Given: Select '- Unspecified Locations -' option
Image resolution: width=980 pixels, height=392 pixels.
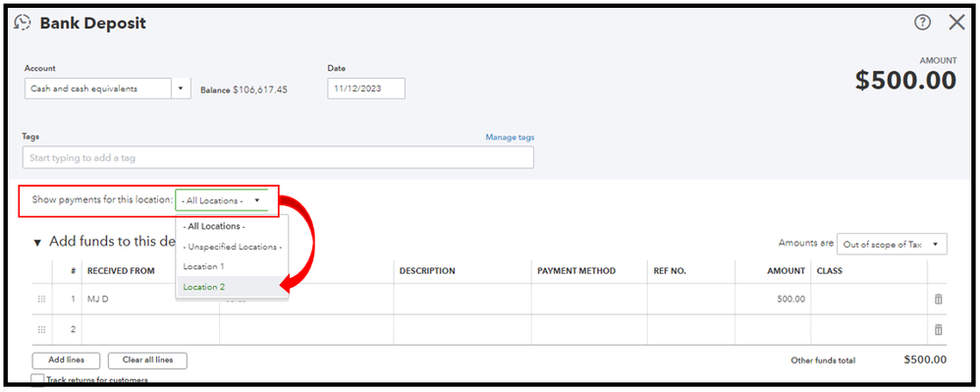Looking at the screenshot, I should point(232,247).
